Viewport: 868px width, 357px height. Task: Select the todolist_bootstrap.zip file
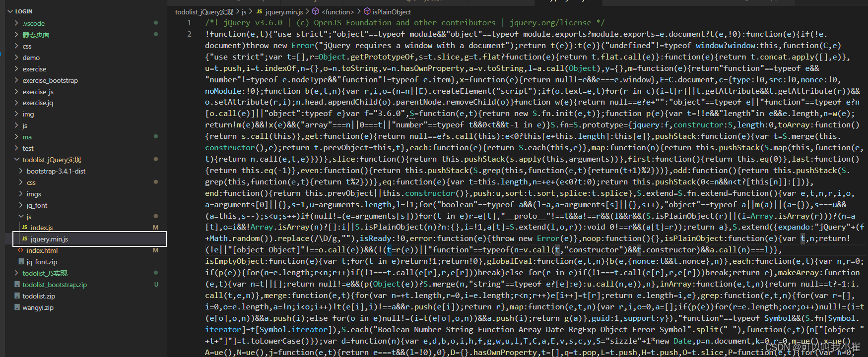point(55,285)
